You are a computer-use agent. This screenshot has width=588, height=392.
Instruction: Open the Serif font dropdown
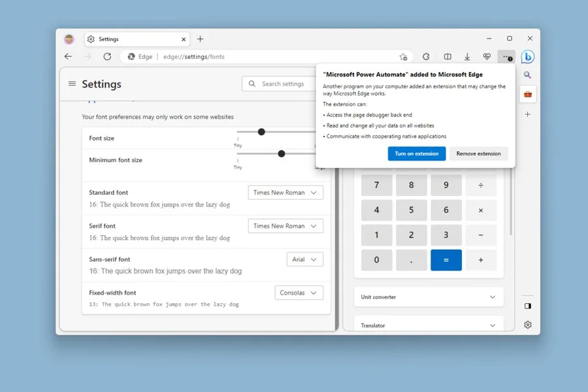[x=286, y=226]
